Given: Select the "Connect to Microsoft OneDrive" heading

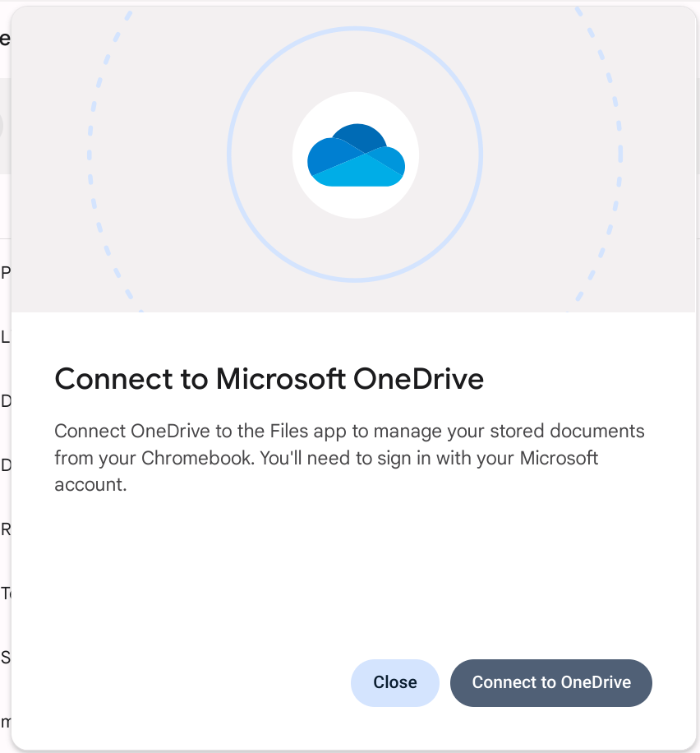Looking at the screenshot, I should (x=269, y=379).
